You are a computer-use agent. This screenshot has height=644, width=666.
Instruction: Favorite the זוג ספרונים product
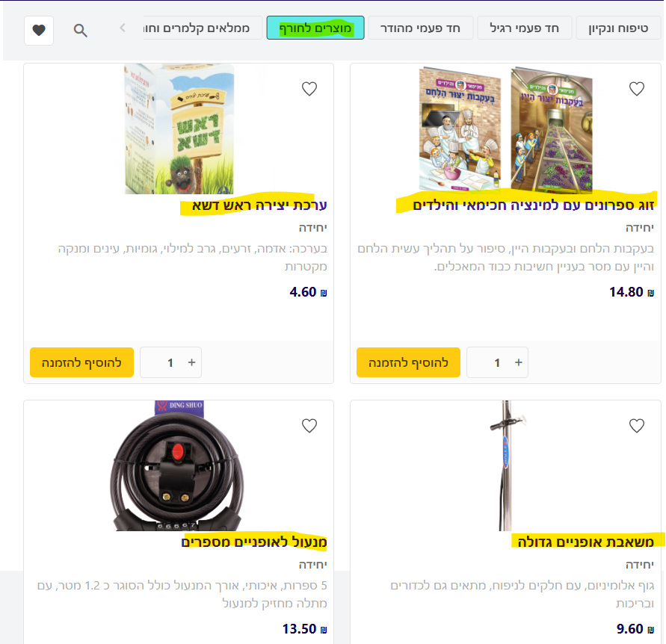point(636,89)
